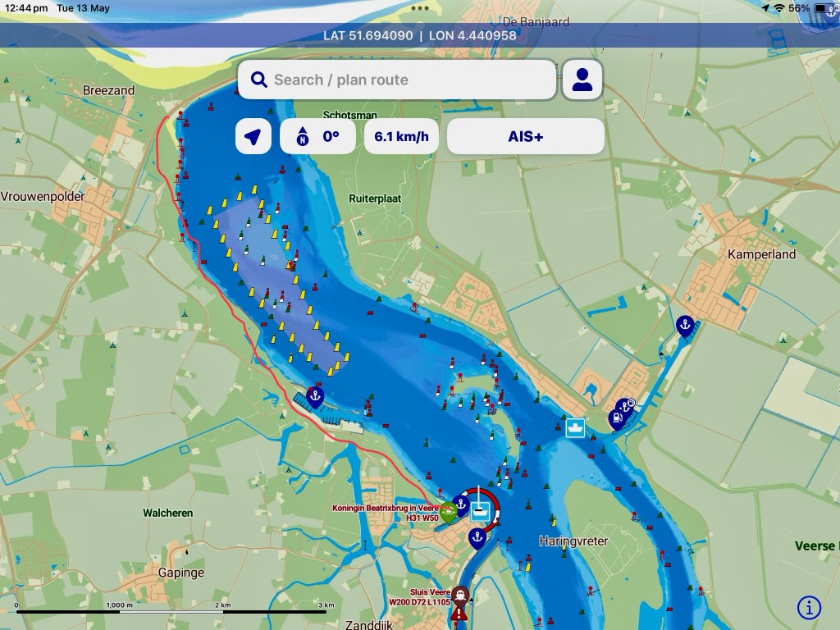Viewport: 840px width, 630px height.
Task: Select the anchor marina pin at Kamperland
Action: pos(684,326)
